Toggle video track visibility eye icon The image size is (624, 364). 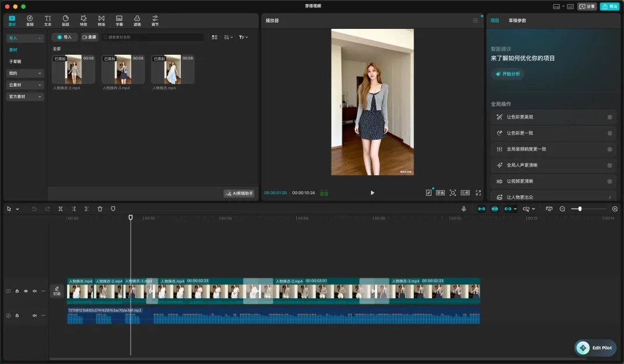(26, 291)
